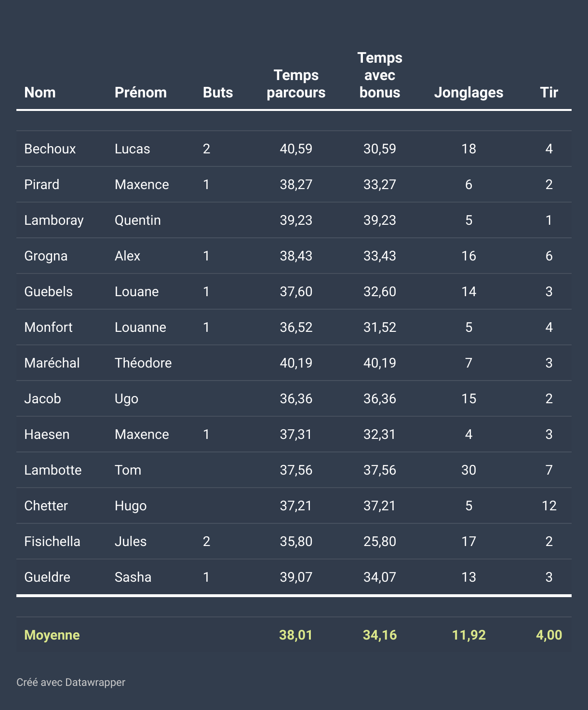
Task: Click the Temps parcours column header
Action: (x=296, y=84)
